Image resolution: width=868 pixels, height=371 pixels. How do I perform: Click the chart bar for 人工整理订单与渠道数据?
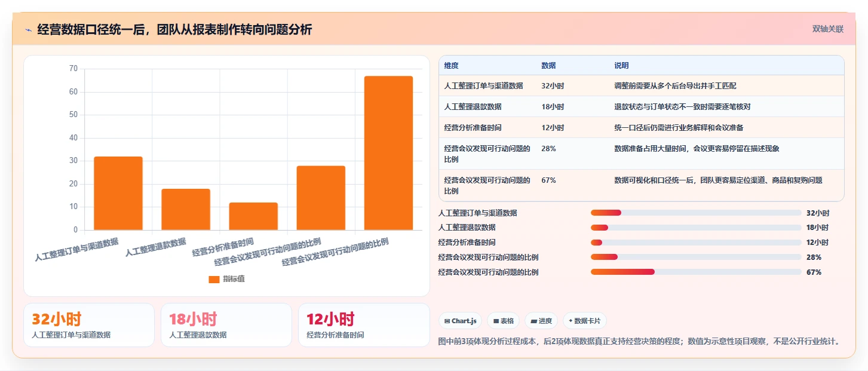pos(118,194)
